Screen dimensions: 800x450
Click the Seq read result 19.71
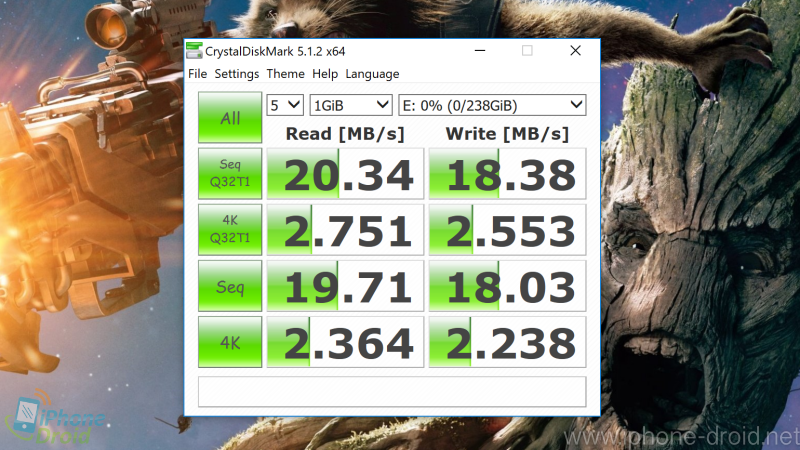click(x=345, y=286)
